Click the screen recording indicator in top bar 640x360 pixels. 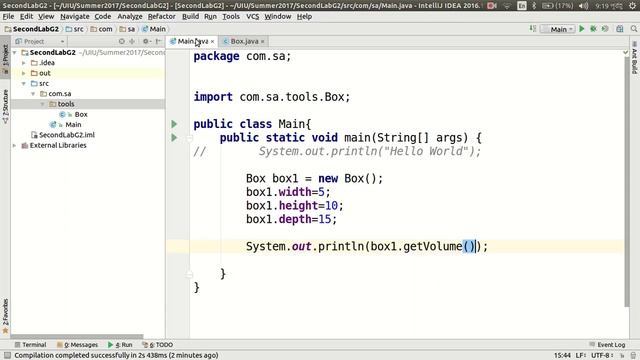tap(492, 6)
